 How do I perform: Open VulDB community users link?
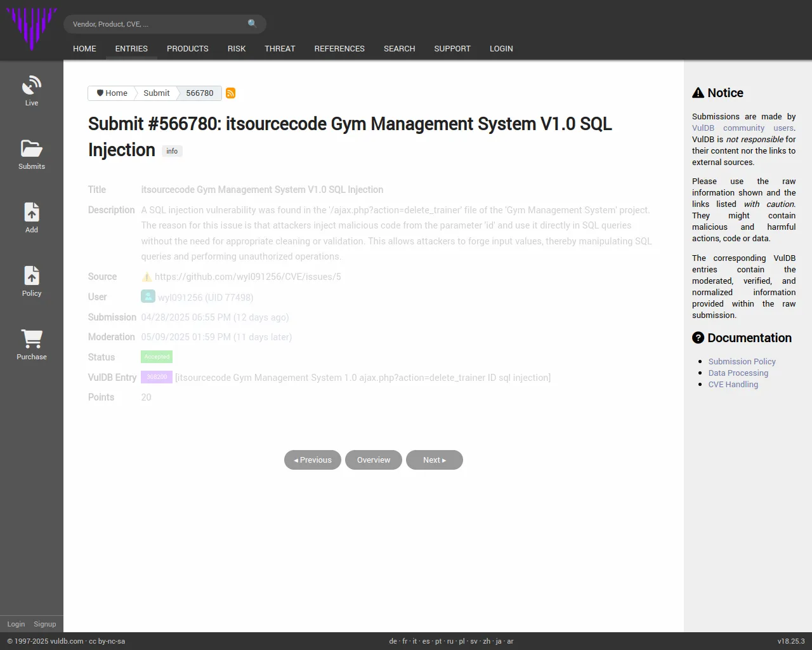pyautogui.click(x=743, y=128)
